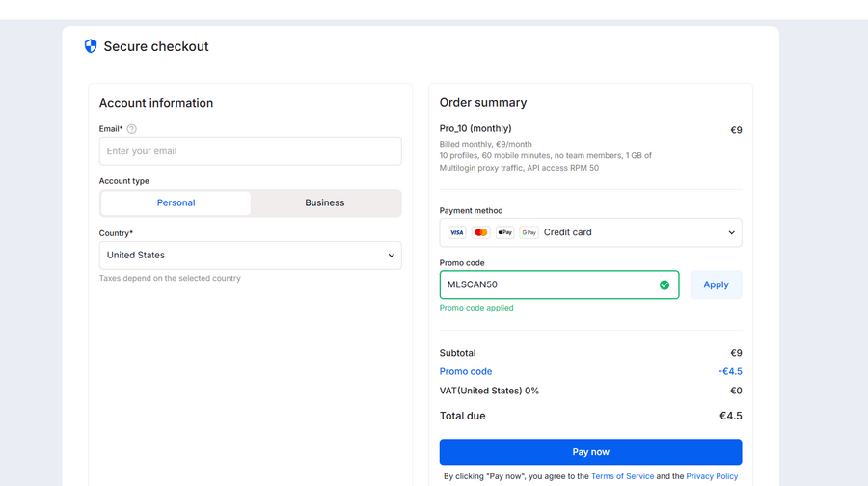Click the Pay now button
Image resolution: width=868 pixels, height=486 pixels.
point(590,452)
